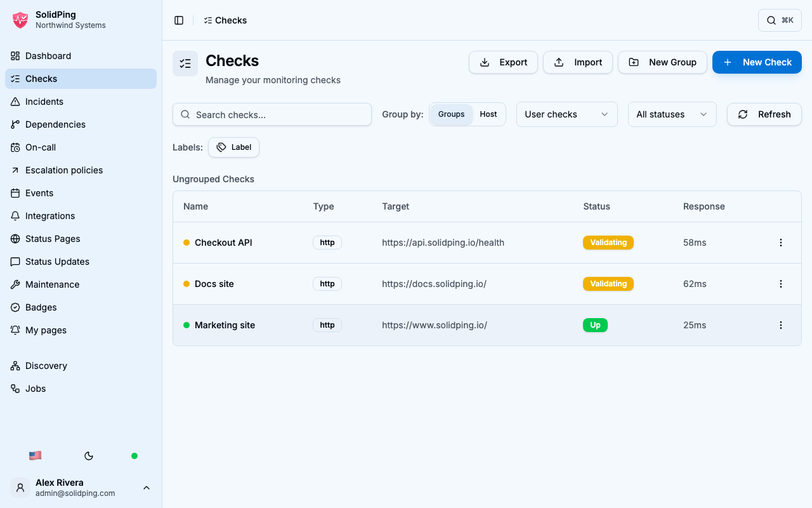Click the Search checks input field

coord(272,114)
